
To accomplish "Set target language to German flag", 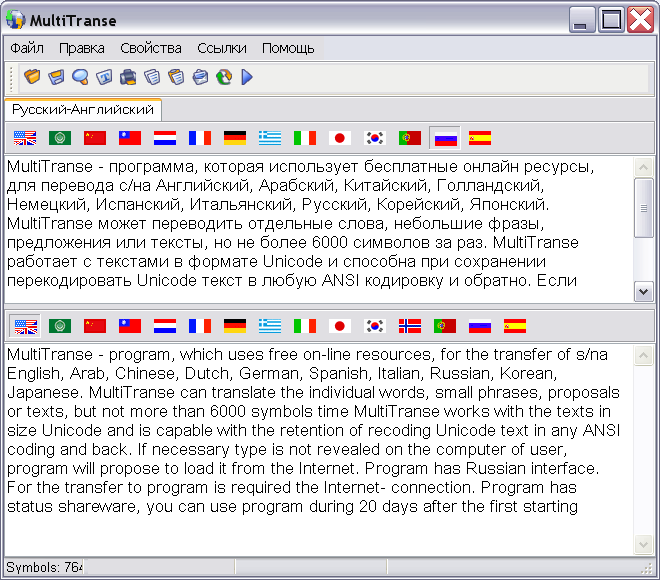I will 235,326.
